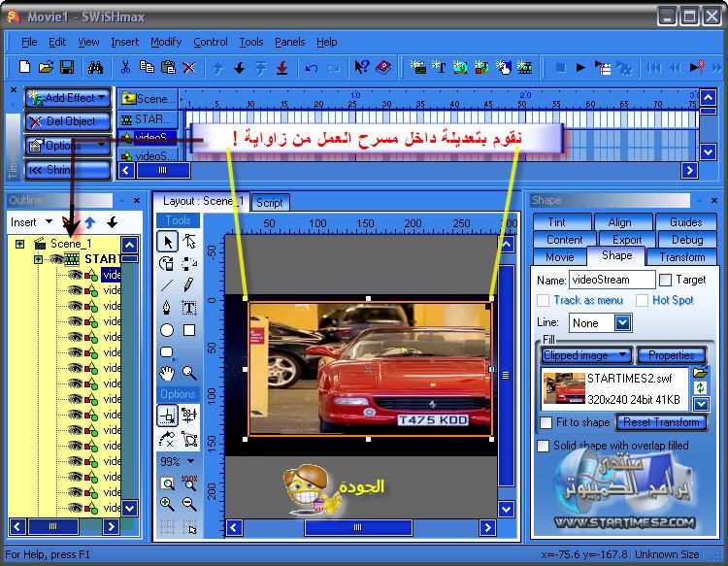The width and height of the screenshot is (728, 566).
Task: Switch to the Transform tab
Action: 682,256
